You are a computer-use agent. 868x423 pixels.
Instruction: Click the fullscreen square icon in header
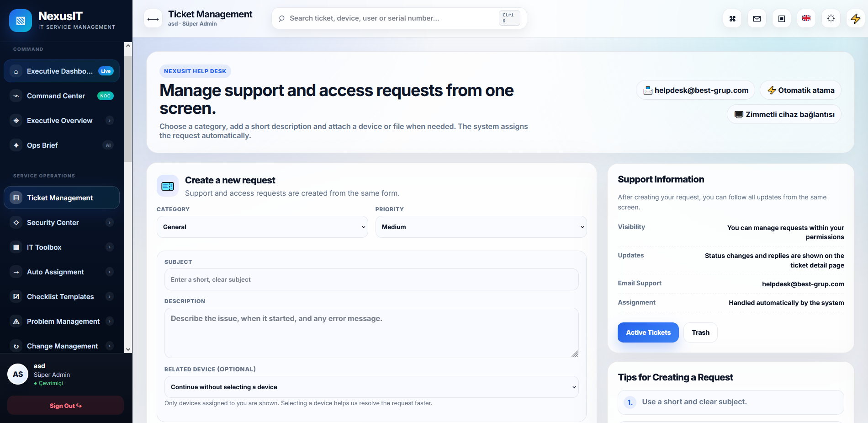pyautogui.click(x=782, y=19)
